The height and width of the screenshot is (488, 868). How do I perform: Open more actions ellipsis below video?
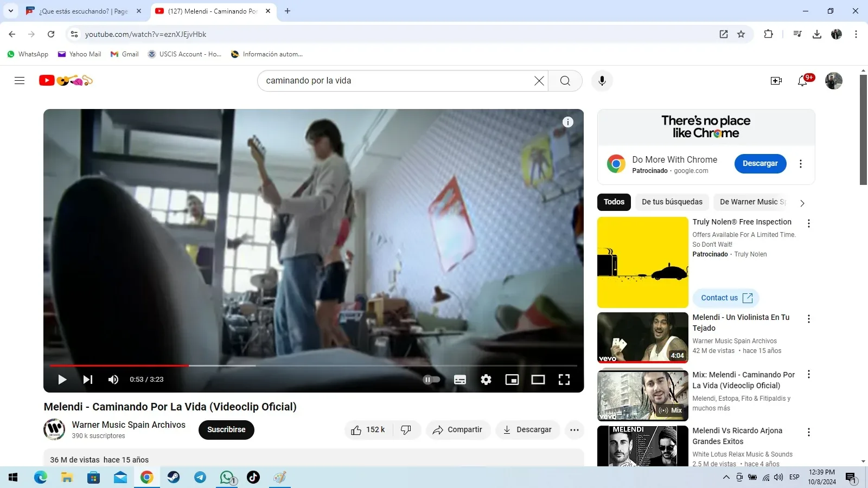[575, 430]
